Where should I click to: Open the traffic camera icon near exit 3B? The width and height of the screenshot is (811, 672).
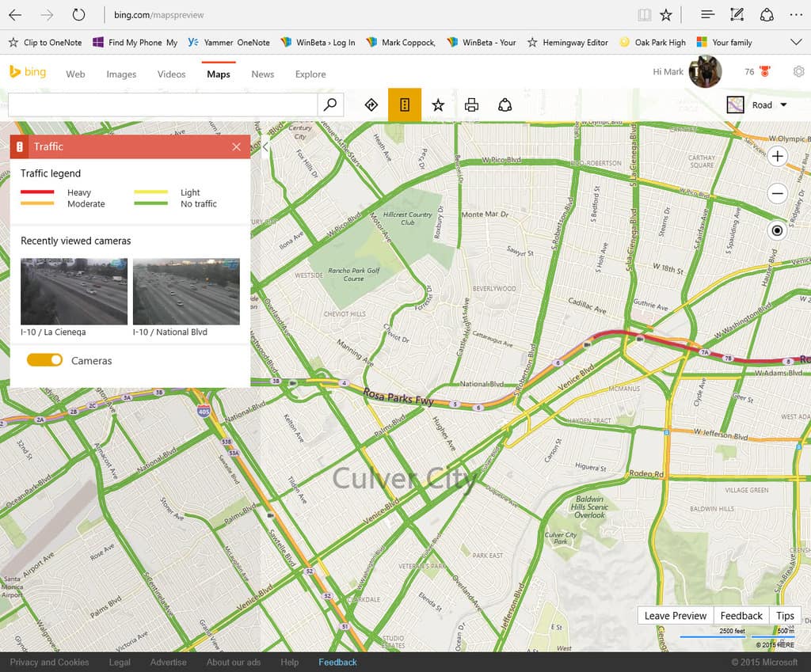point(293,384)
